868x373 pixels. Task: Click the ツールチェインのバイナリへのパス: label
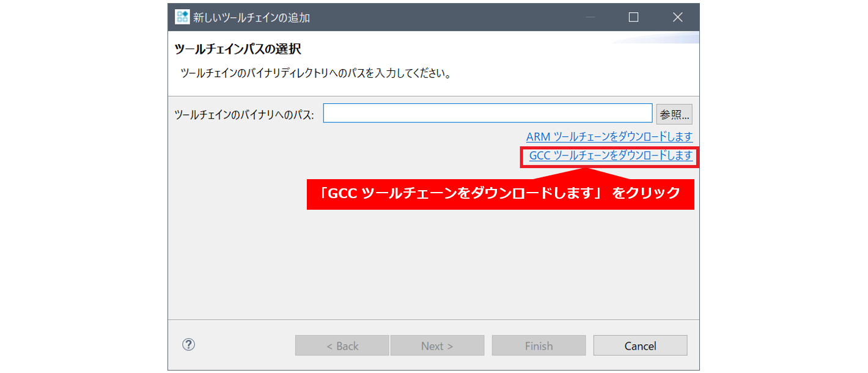(244, 114)
